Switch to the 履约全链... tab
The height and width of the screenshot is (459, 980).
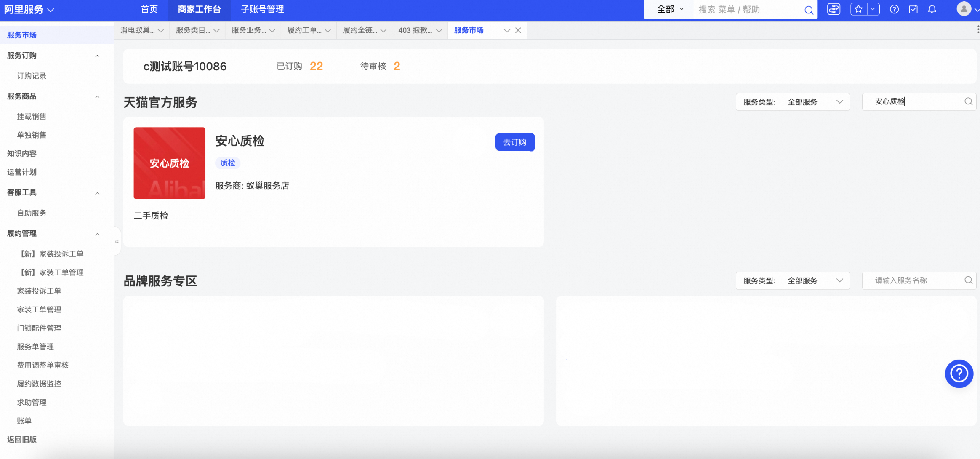[x=364, y=30]
